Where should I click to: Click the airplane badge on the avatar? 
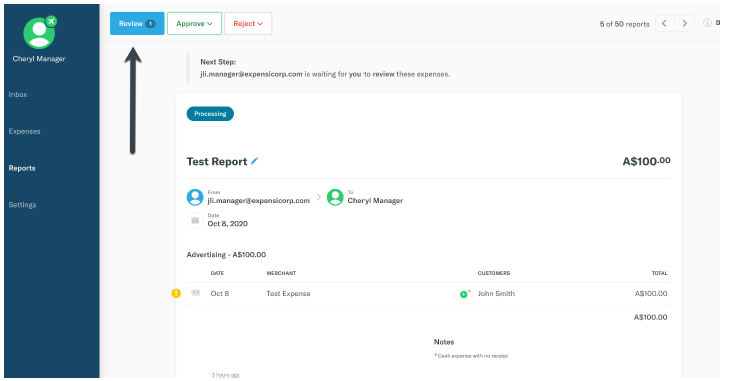coord(51,21)
